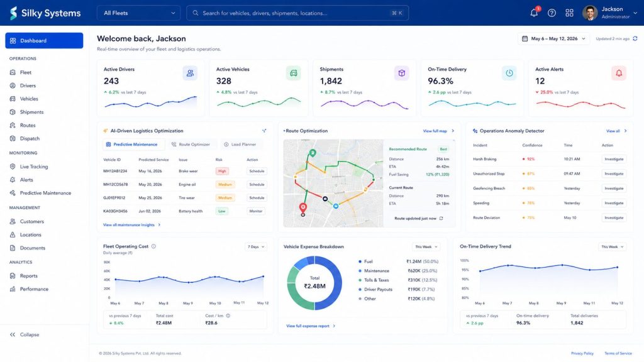This screenshot has height=362, width=644.
Task: Click the Active Alerts bell icon
Action: (x=619, y=73)
